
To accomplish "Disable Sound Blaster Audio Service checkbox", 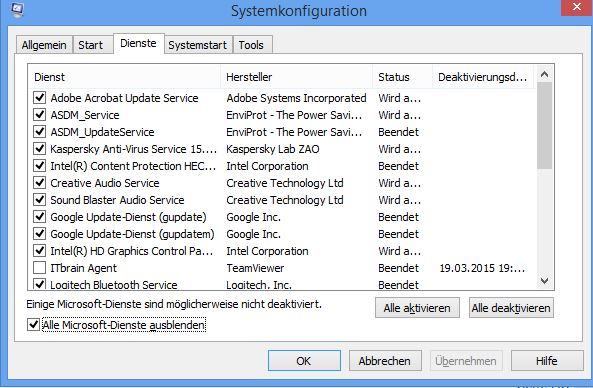I will coord(39,199).
